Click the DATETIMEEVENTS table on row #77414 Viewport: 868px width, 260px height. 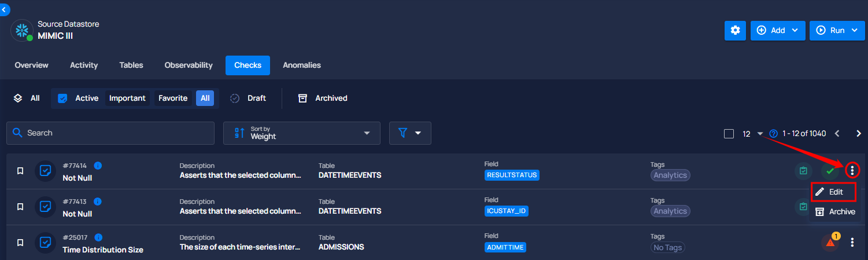[x=350, y=175]
